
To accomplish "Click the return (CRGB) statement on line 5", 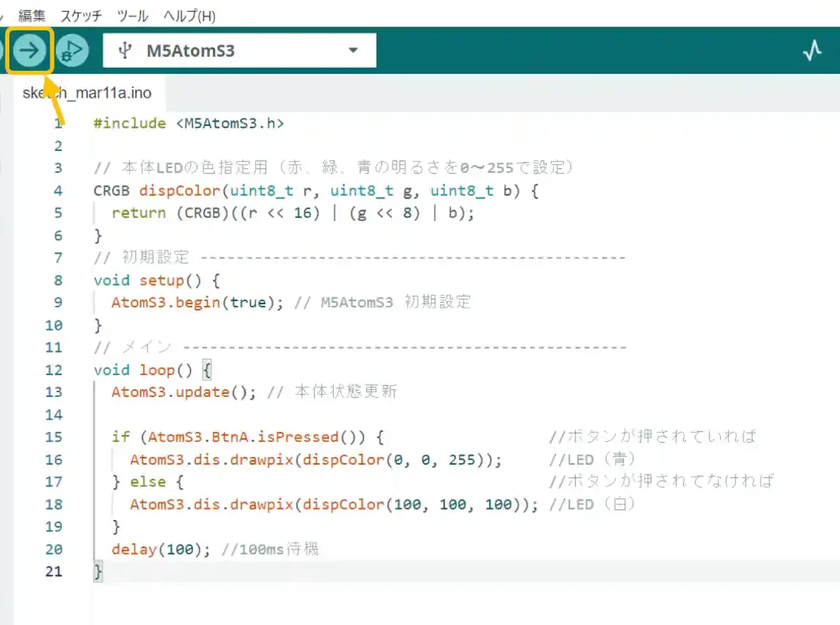I will point(292,213).
